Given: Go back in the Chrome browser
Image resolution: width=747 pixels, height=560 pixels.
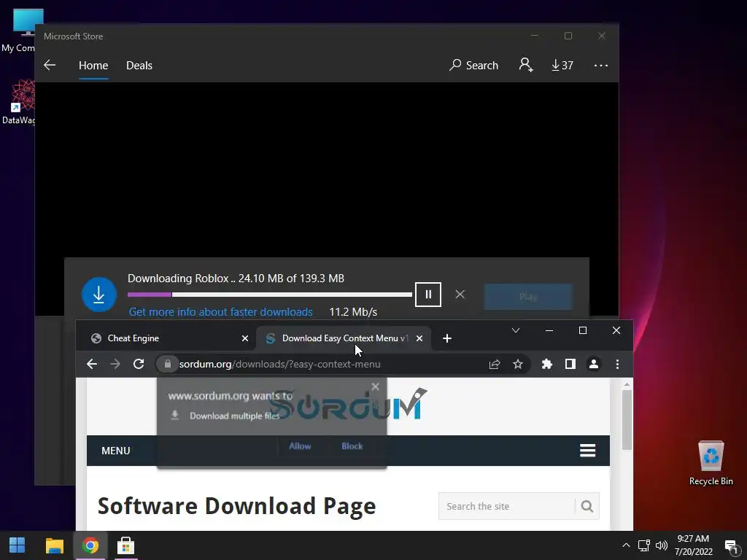Looking at the screenshot, I should [x=92, y=365].
